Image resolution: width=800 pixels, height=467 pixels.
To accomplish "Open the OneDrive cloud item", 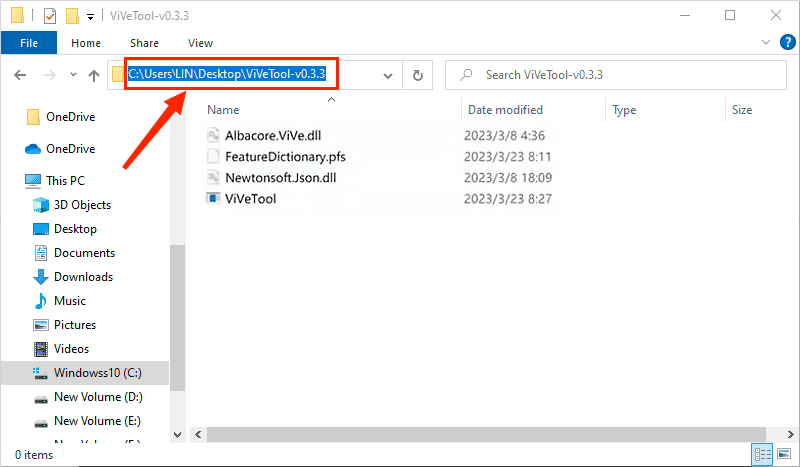I will (x=70, y=149).
